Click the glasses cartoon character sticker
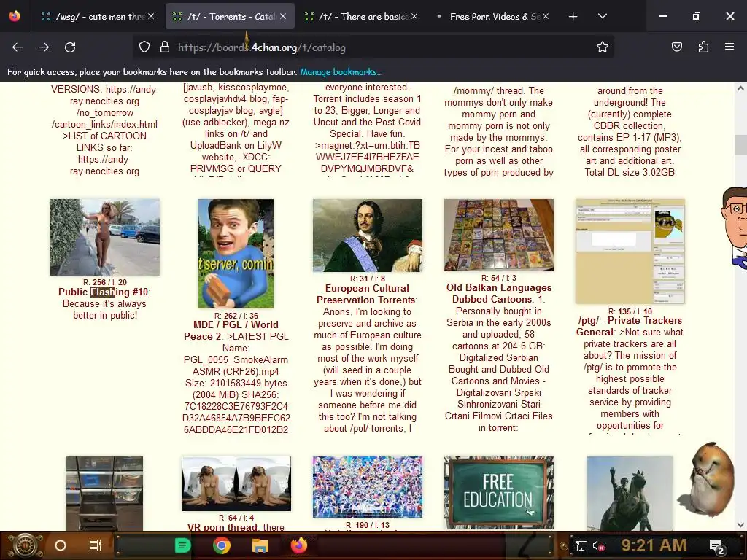Screen dimensions: 747x560 (734, 228)
